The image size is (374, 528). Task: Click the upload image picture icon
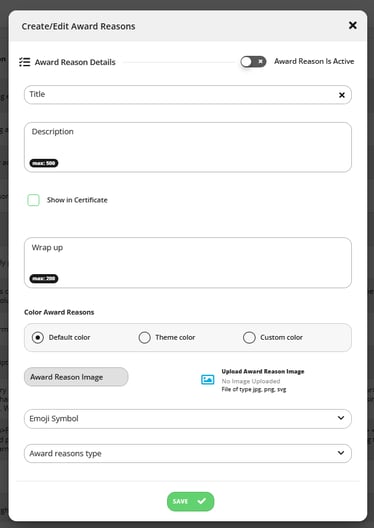[x=207, y=380]
